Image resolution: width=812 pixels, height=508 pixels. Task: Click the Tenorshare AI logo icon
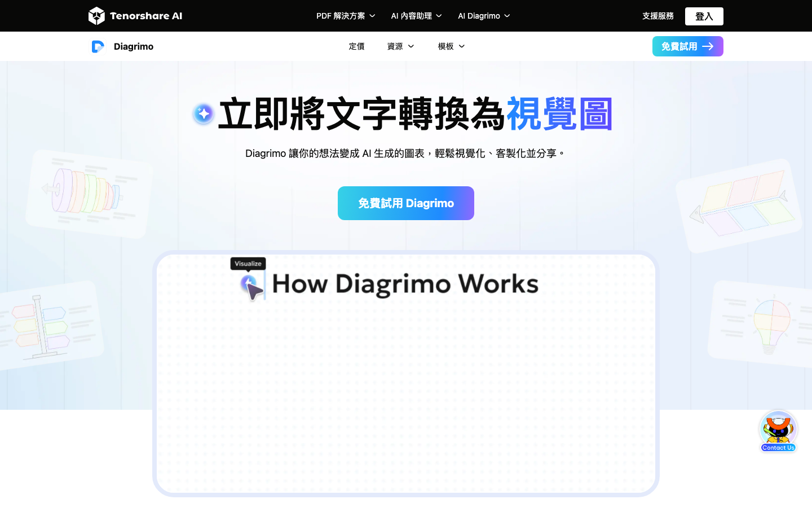(96, 16)
